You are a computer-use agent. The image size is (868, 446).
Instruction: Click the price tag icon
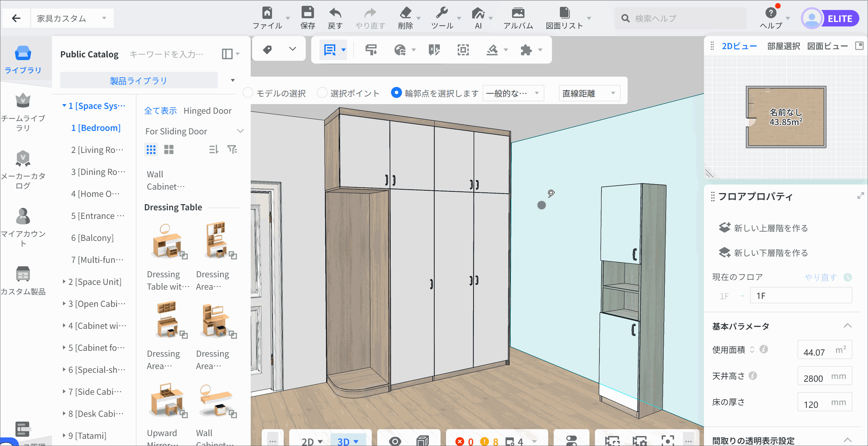tap(267, 50)
